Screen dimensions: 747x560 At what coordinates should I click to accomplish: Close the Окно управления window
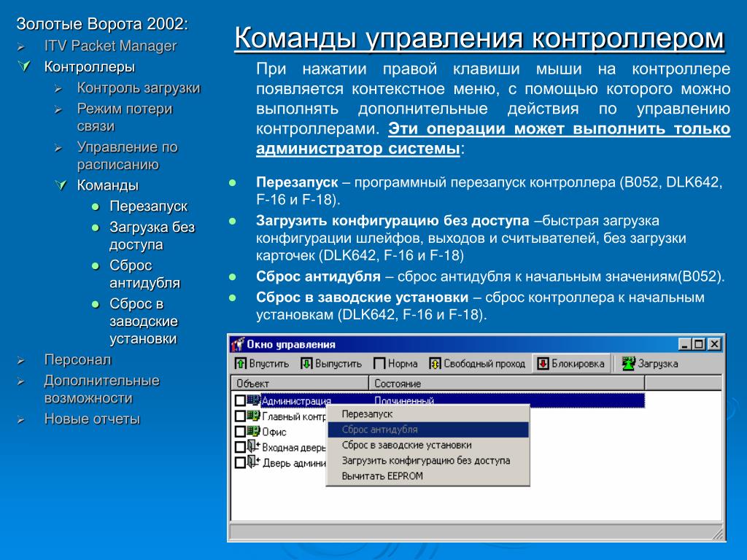click(x=714, y=344)
